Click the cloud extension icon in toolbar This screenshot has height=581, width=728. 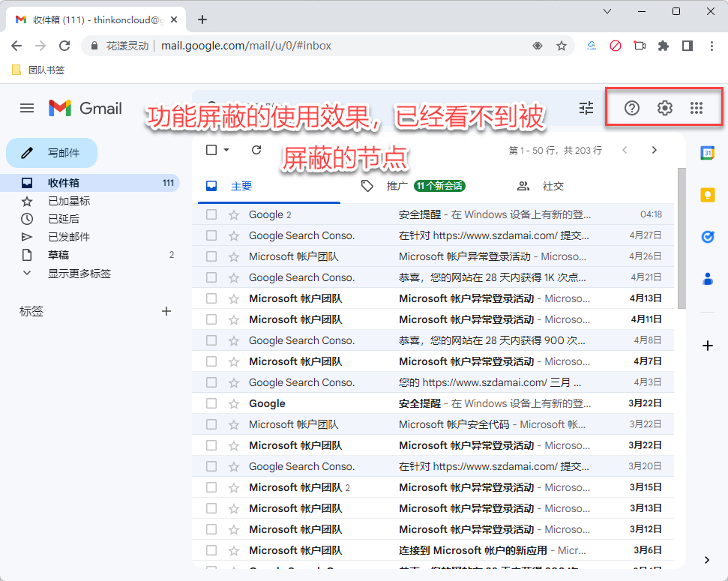coord(592,46)
